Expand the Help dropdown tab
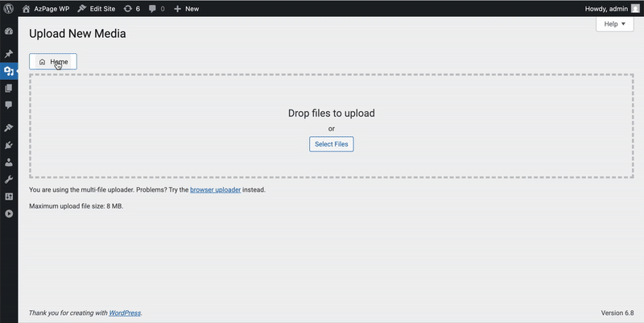The image size is (644, 323). click(x=615, y=24)
